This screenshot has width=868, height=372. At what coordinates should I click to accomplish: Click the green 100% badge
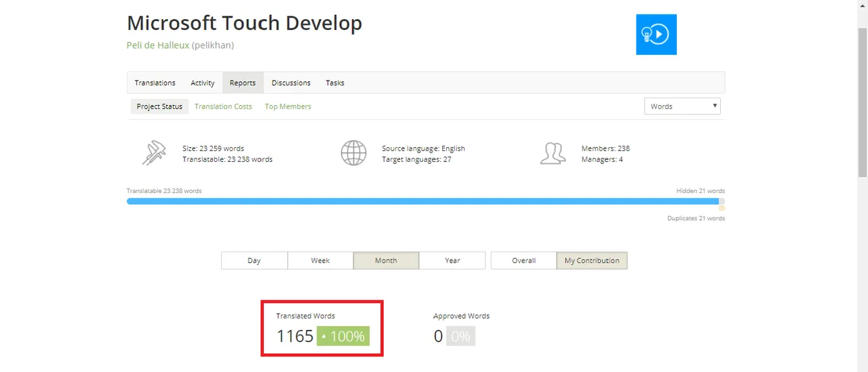(343, 336)
